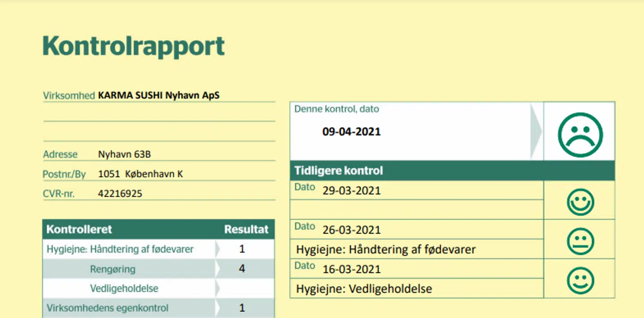Click the happy smiley beside 16-03-2021
This screenshot has width=644, height=318.
click(580, 281)
